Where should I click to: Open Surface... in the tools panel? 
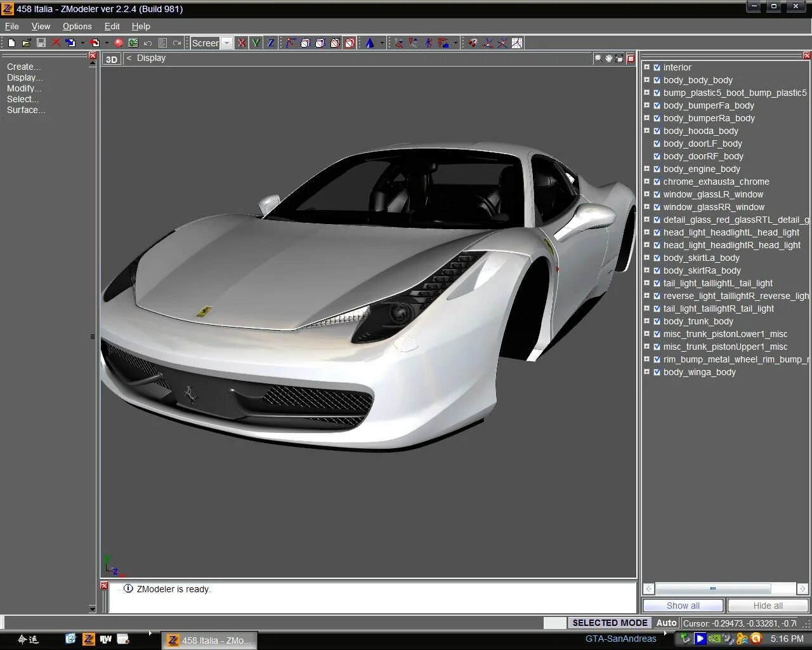point(26,110)
